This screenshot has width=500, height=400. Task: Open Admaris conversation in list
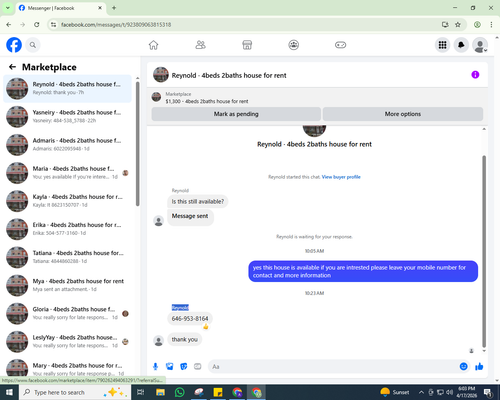67,145
